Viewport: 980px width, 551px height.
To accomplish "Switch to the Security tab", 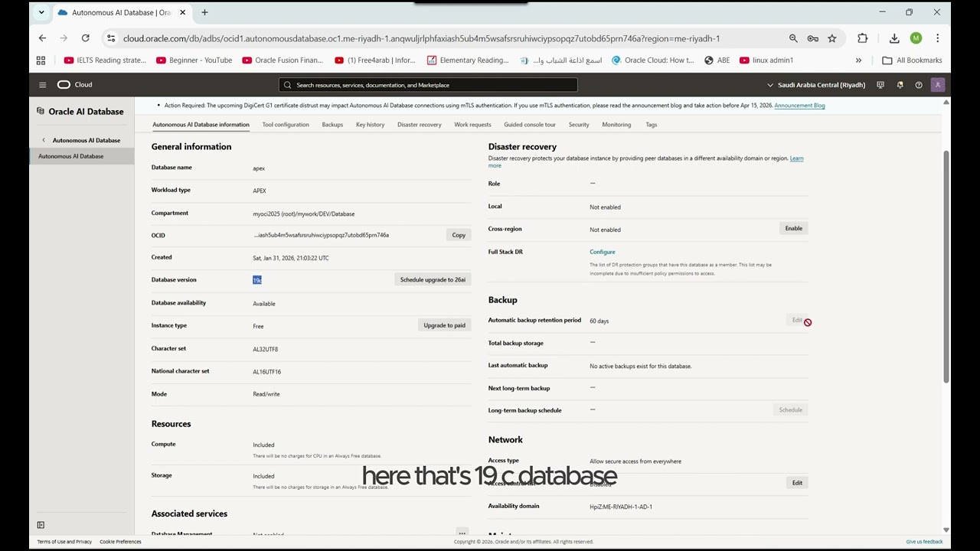I will tap(579, 125).
